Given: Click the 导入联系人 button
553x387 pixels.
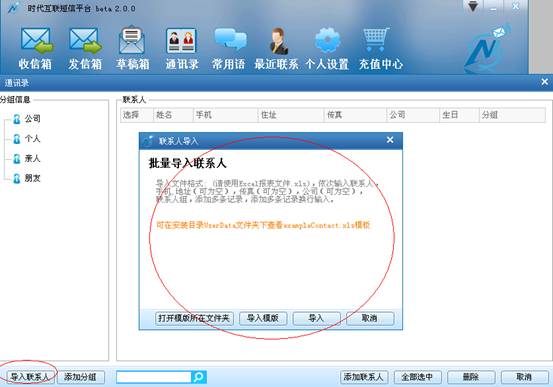Looking at the screenshot, I should (x=29, y=377).
